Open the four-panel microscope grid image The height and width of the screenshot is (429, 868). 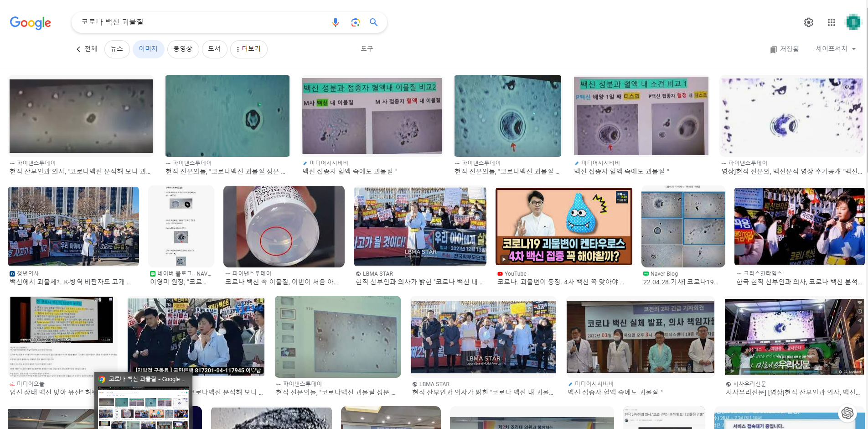[x=683, y=226]
